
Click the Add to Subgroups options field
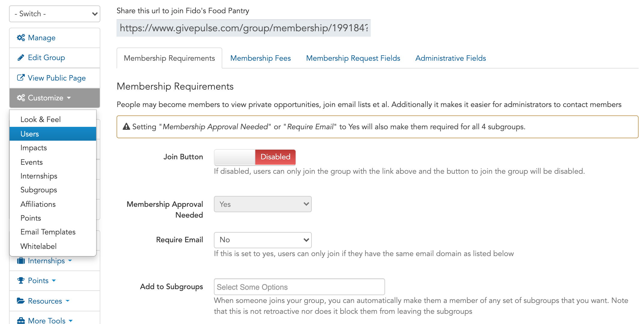[x=299, y=287]
